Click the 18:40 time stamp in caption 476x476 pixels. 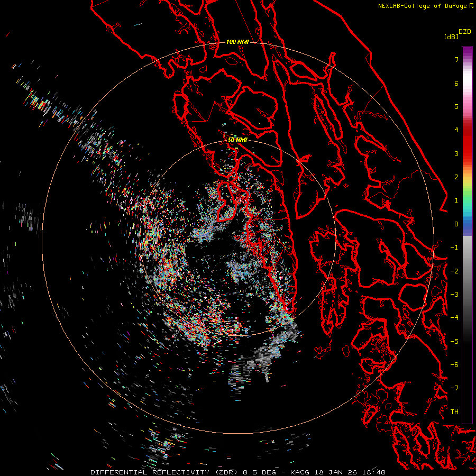pos(373,472)
